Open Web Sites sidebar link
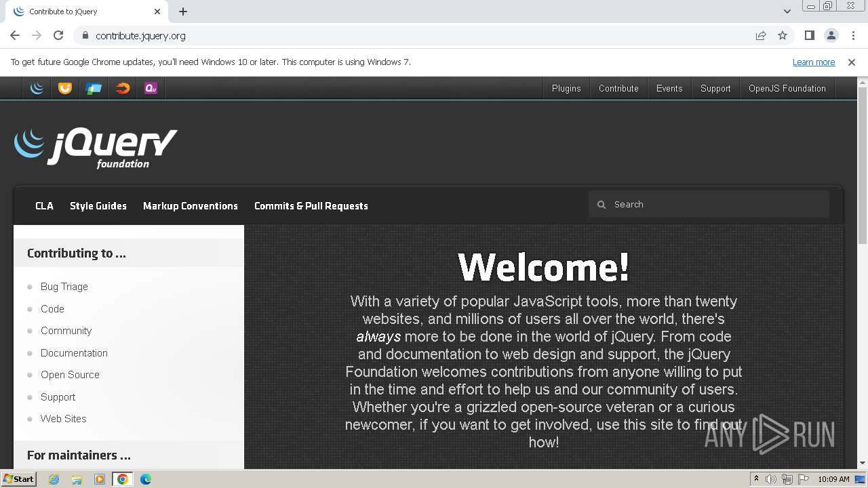The image size is (868, 488). (x=64, y=419)
